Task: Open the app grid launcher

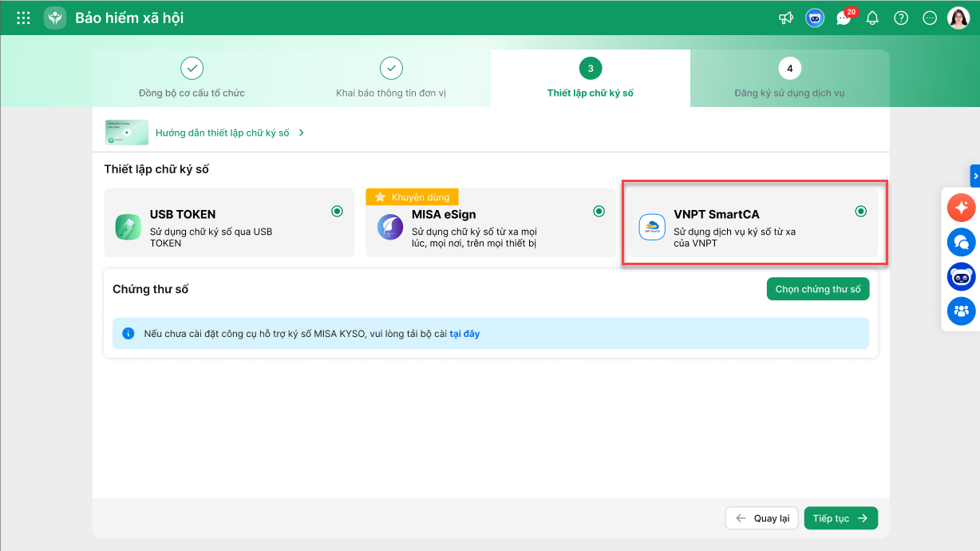Action: 24,18
